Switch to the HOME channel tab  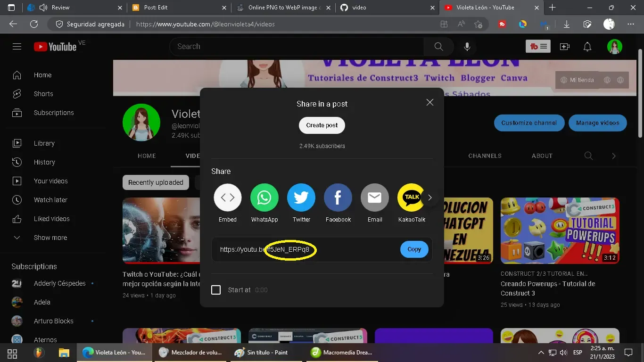(147, 156)
